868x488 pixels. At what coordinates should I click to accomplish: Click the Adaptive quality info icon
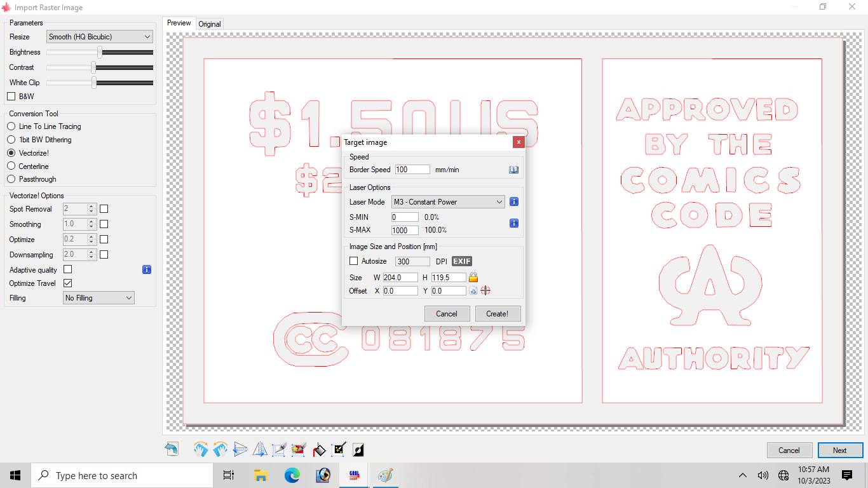point(147,269)
